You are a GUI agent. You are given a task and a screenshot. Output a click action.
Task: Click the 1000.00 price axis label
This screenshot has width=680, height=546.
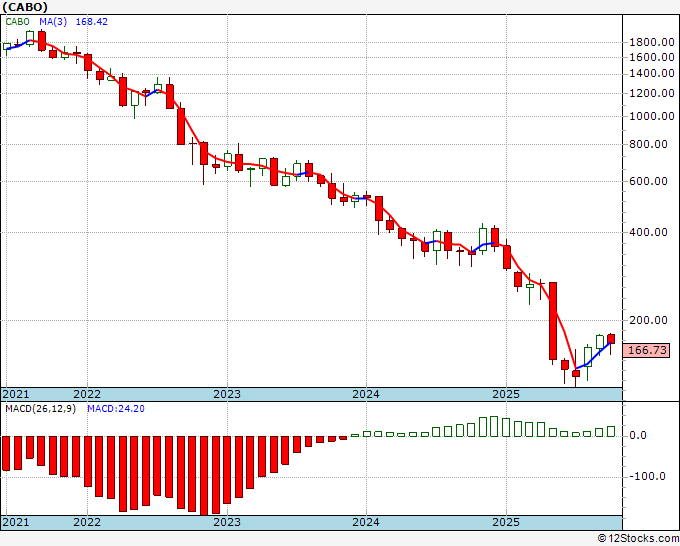pos(652,116)
